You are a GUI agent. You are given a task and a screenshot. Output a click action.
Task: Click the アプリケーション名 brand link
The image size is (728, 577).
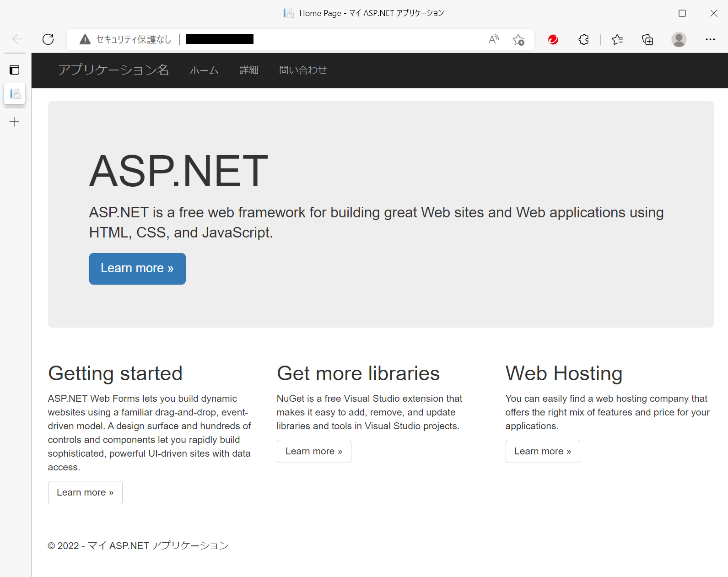coord(113,70)
